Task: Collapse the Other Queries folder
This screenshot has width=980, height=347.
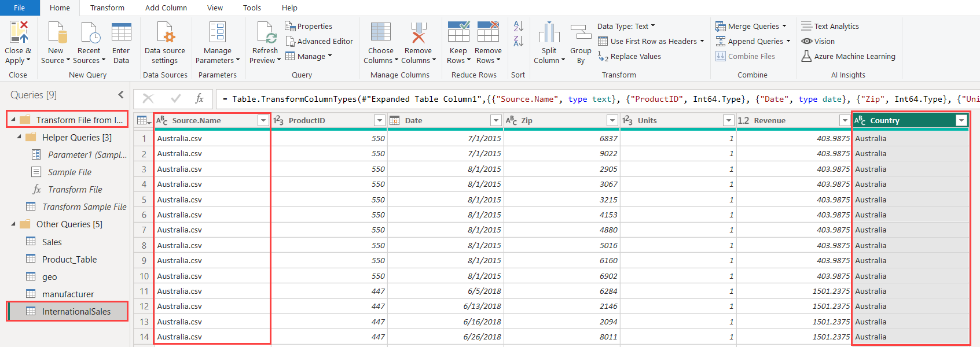Action: [x=13, y=224]
